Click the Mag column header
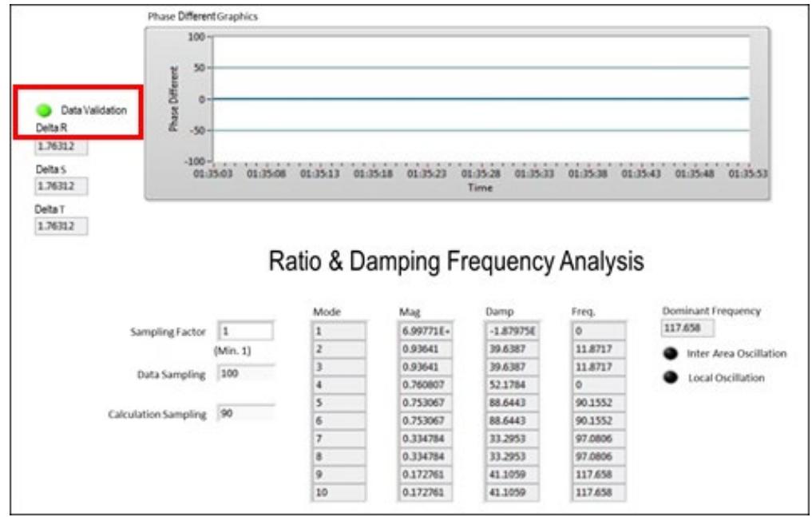This screenshot has width=812, height=517. [x=410, y=312]
